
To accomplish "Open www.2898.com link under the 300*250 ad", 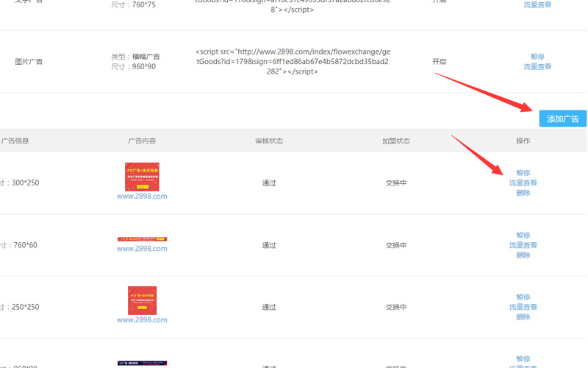I will [x=142, y=197].
